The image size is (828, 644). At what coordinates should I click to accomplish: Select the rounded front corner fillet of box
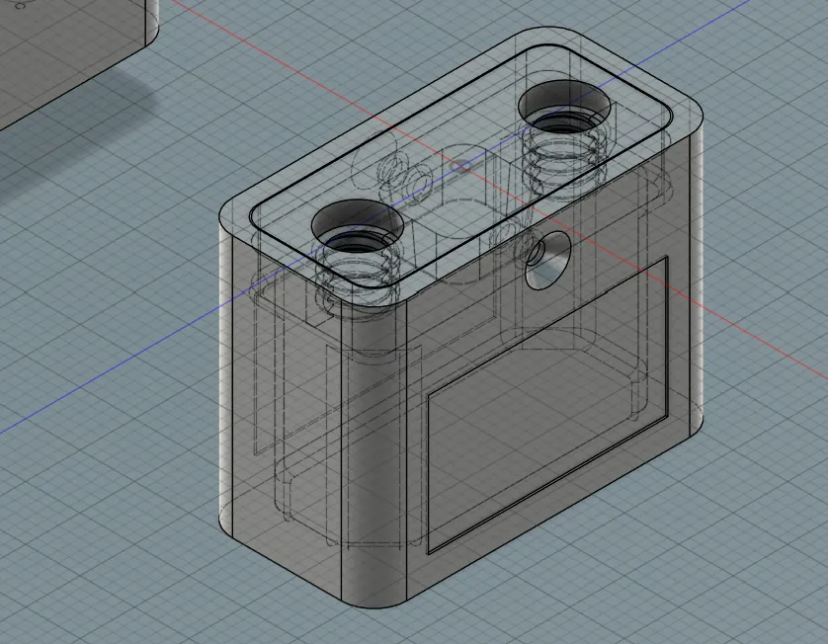coord(374,454)
